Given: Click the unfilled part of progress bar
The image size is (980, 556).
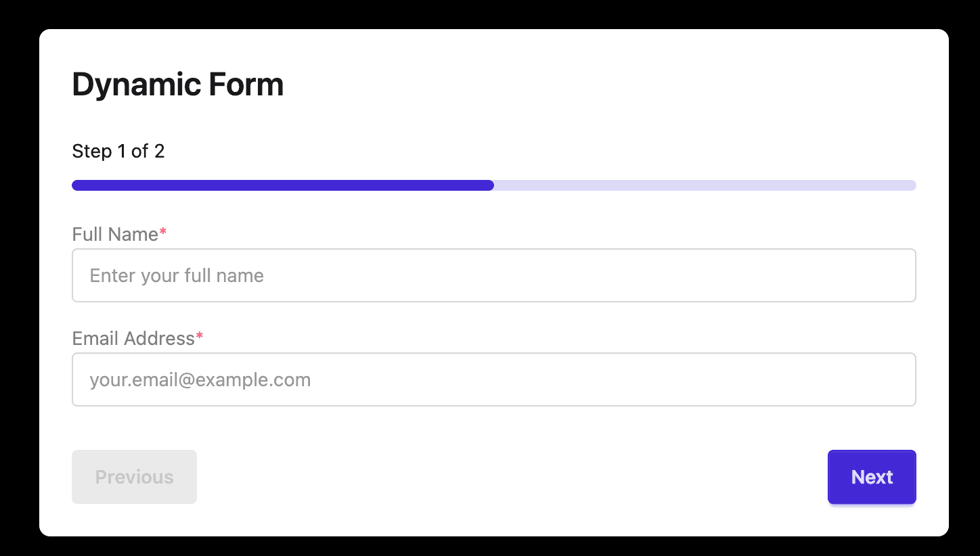Looking at the screenshot, I should click(704, 185).
